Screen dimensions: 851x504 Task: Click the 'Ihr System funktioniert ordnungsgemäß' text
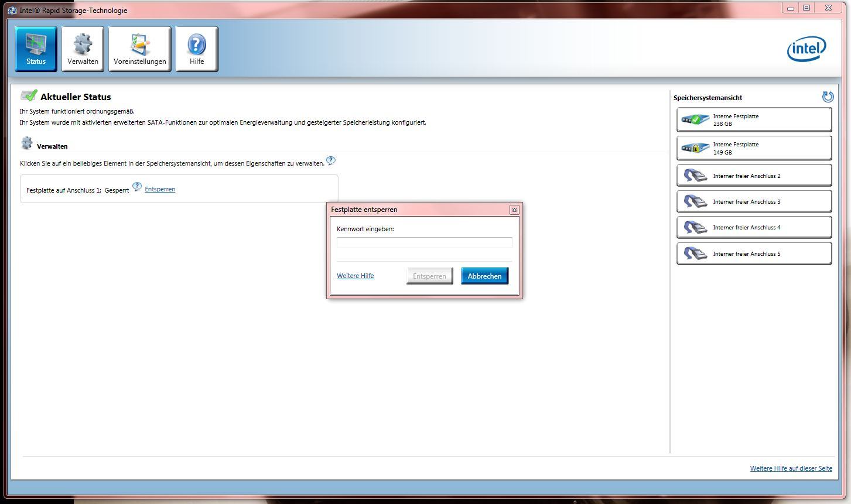coord(77,111)
